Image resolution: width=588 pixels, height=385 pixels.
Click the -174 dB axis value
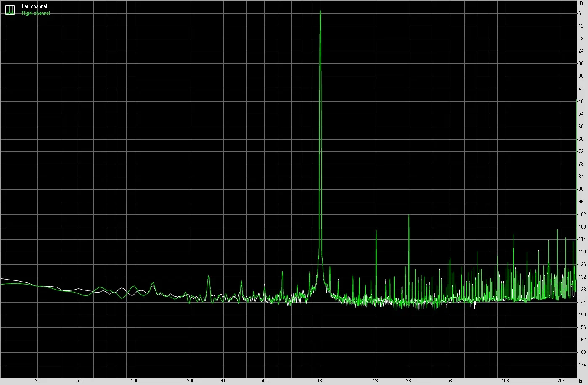(582, 365)
